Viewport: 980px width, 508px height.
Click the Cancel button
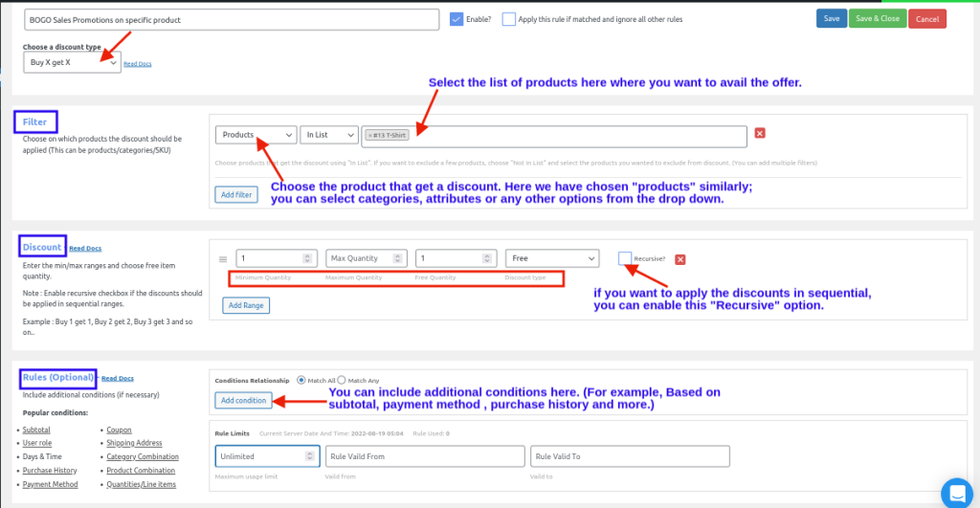(926, 19)
